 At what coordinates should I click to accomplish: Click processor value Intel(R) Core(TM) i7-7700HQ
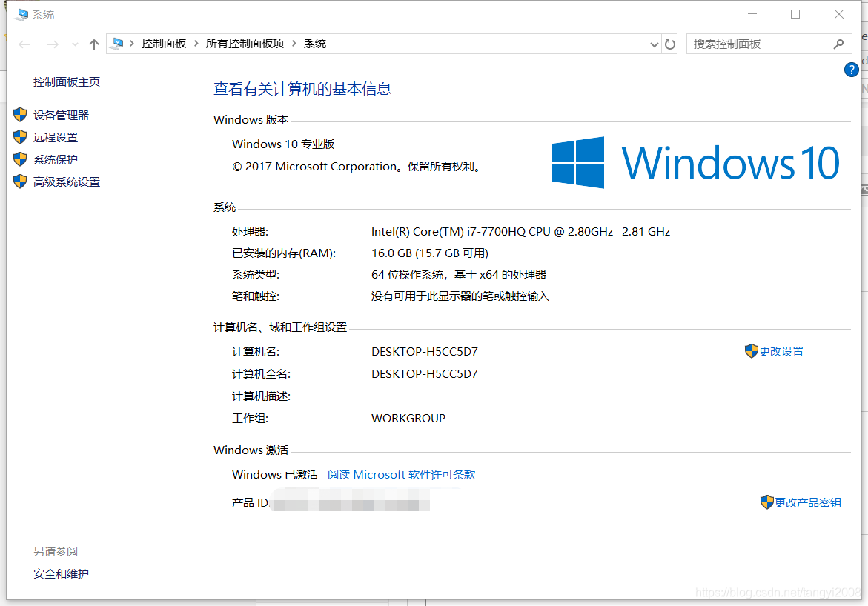click(520, 231)
